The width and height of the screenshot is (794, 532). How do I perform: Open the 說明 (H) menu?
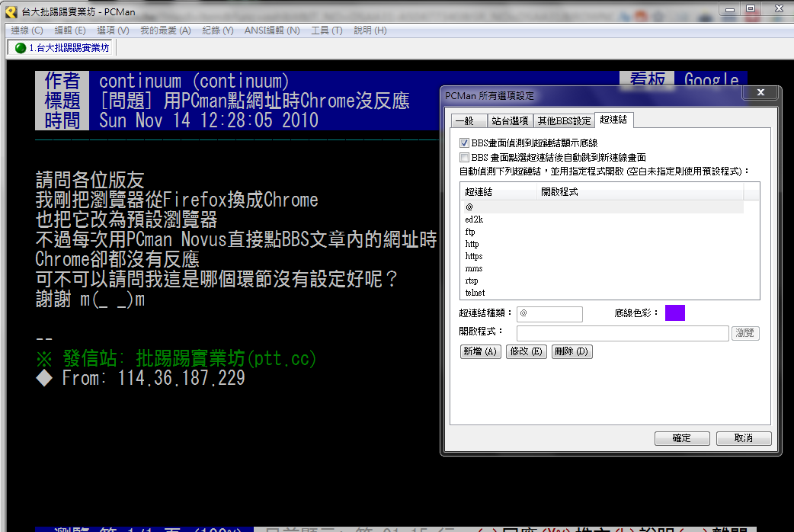370,30
